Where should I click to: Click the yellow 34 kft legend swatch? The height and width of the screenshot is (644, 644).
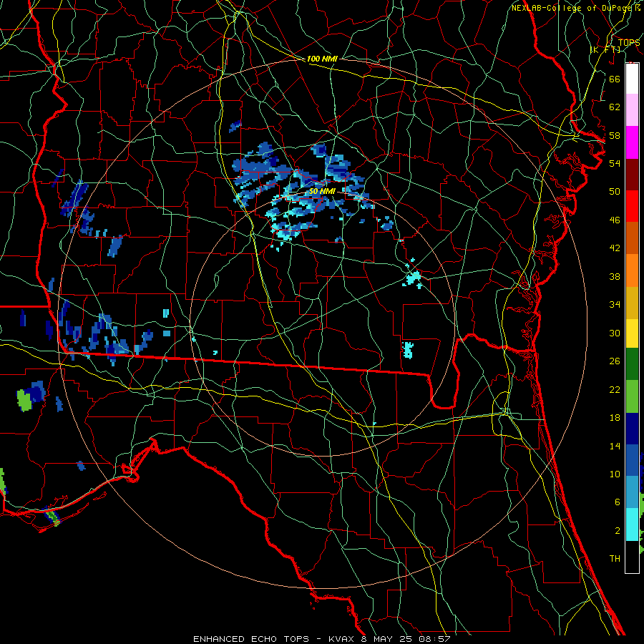point(632,333)
